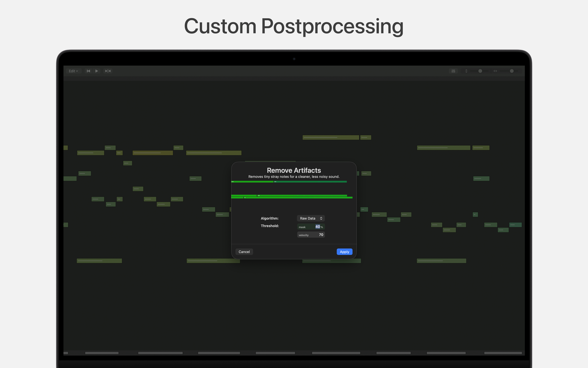Click the green note preview in dialog

292,190
